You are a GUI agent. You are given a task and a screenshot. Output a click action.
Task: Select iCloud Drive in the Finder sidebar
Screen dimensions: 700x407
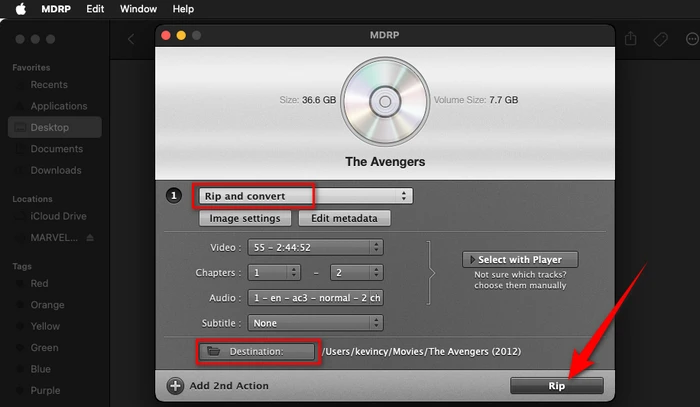tap(54, 216)
